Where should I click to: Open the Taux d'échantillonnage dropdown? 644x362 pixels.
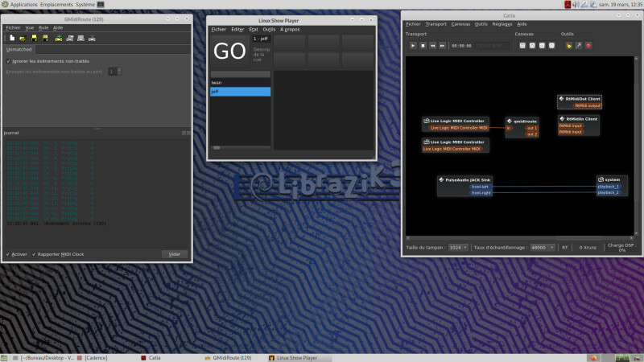click(542, 248)
